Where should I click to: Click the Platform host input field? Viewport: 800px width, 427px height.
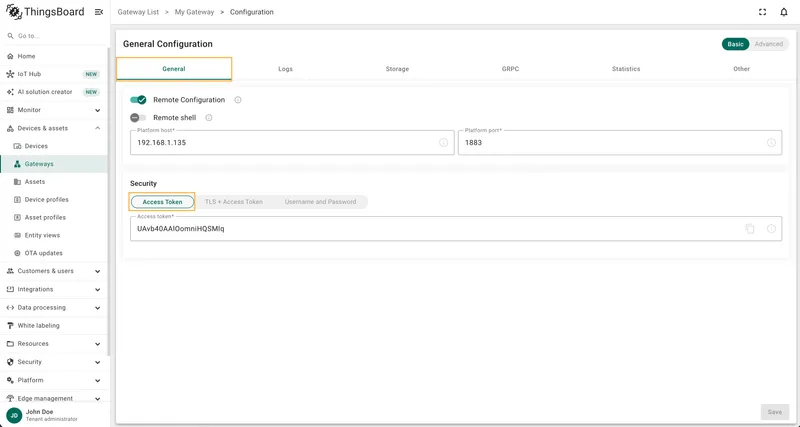[292, 143]
